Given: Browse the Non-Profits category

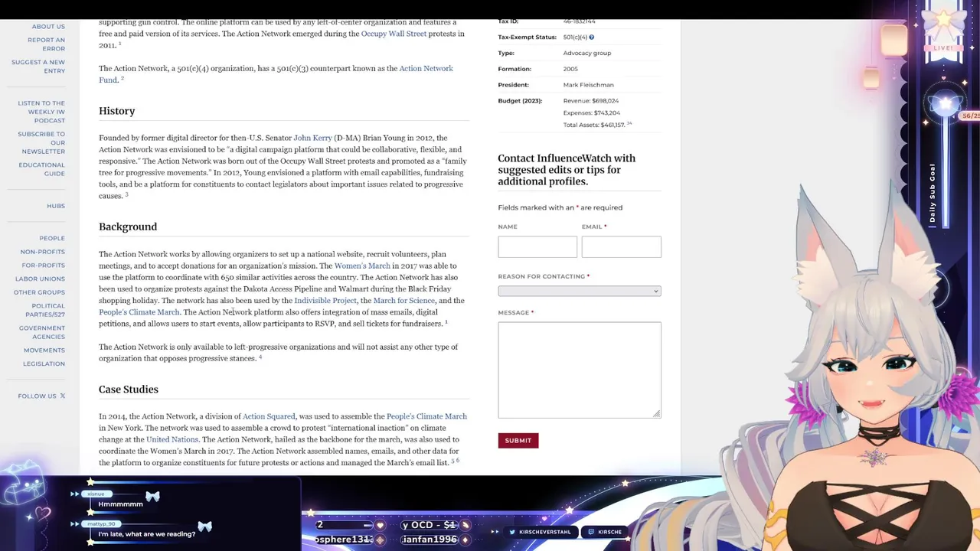Looking at the screenshot, I should coord(43,252).
